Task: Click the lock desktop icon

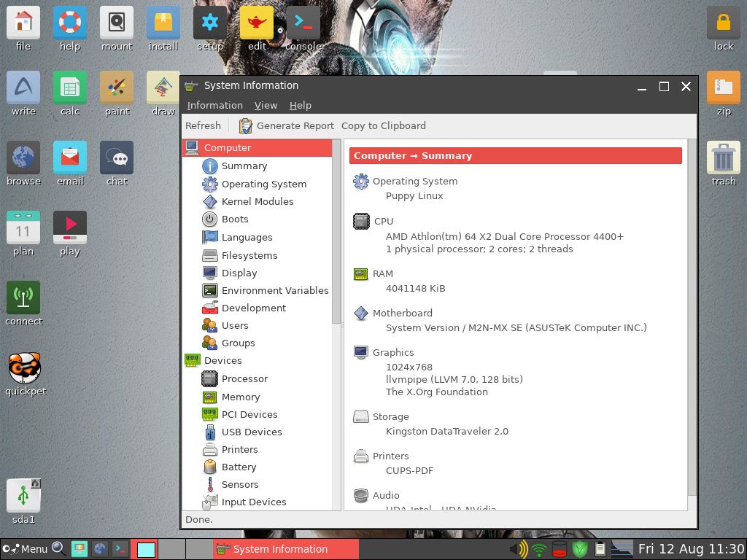Action: coord(723,29)
